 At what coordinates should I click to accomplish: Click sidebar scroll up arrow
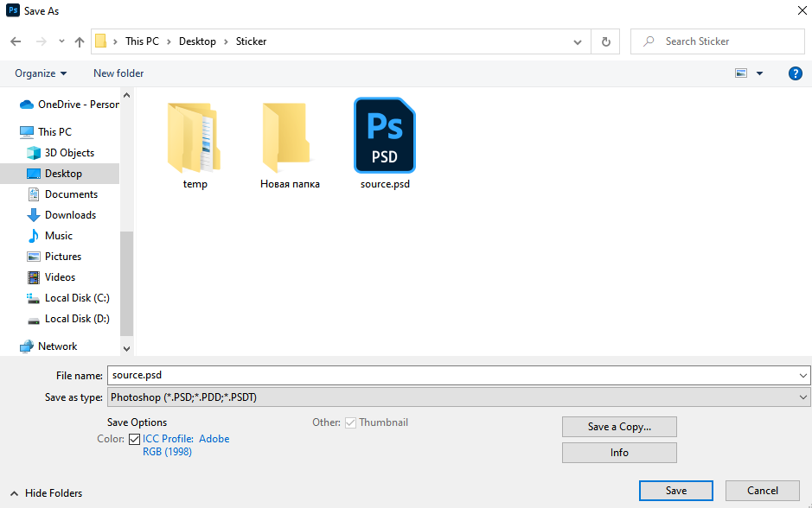(127, 95)
